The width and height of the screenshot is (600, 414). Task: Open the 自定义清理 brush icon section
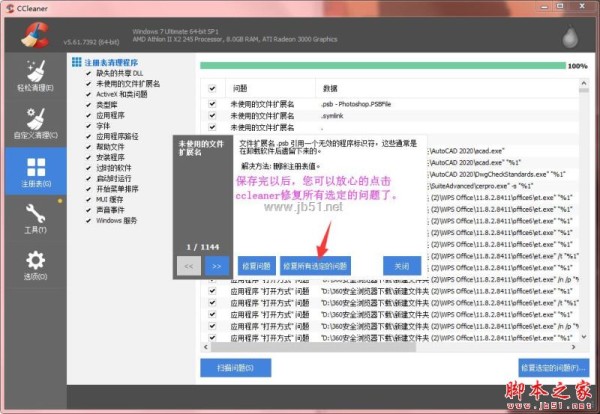(x=34, y=123)
